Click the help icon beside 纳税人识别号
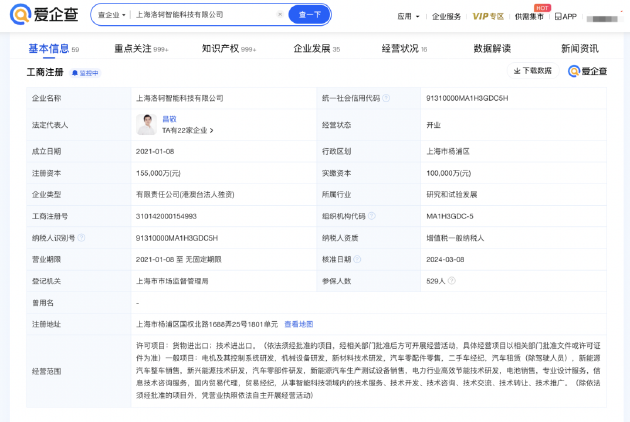The height and width of the screenshot is (422, 630). [81, 238]
